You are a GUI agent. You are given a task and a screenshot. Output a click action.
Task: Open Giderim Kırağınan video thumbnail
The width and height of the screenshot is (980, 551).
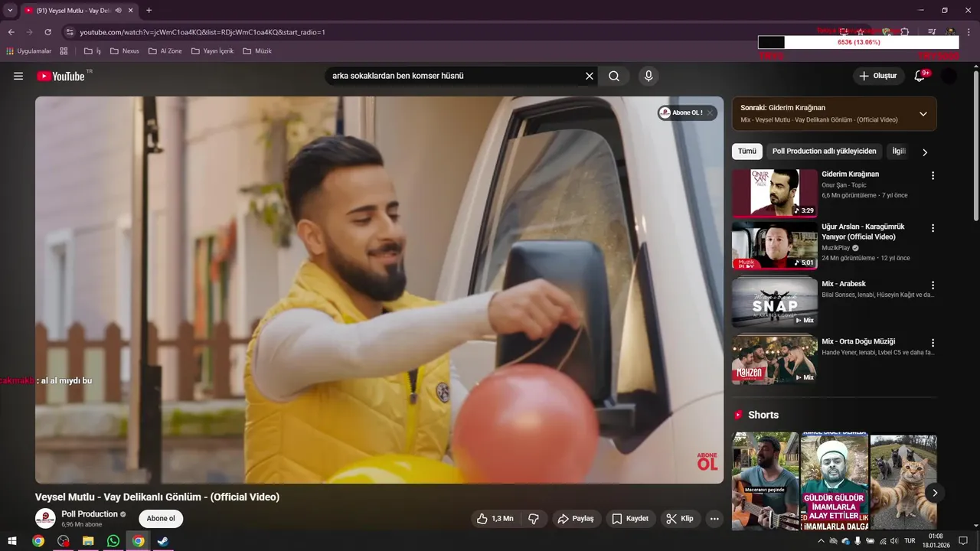[774, 193]
